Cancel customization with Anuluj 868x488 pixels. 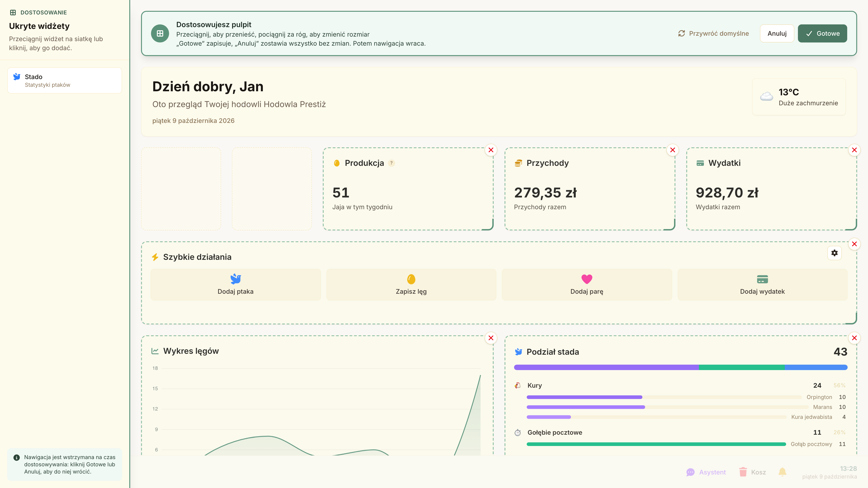click(x=777, y=33)
